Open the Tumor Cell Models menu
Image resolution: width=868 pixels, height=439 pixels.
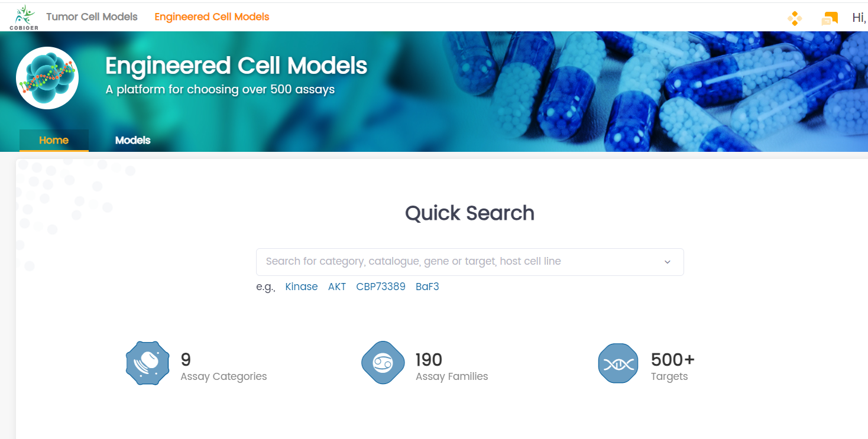[x=92, y=17]
